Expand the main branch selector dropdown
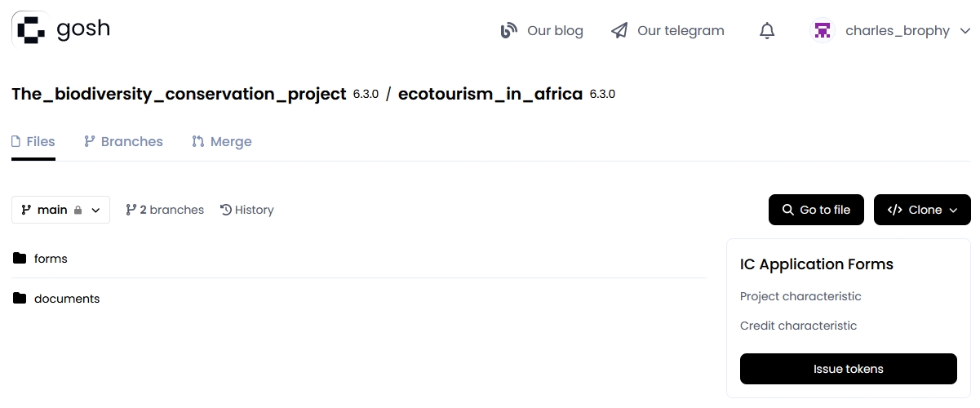 [x=61, y=210]
